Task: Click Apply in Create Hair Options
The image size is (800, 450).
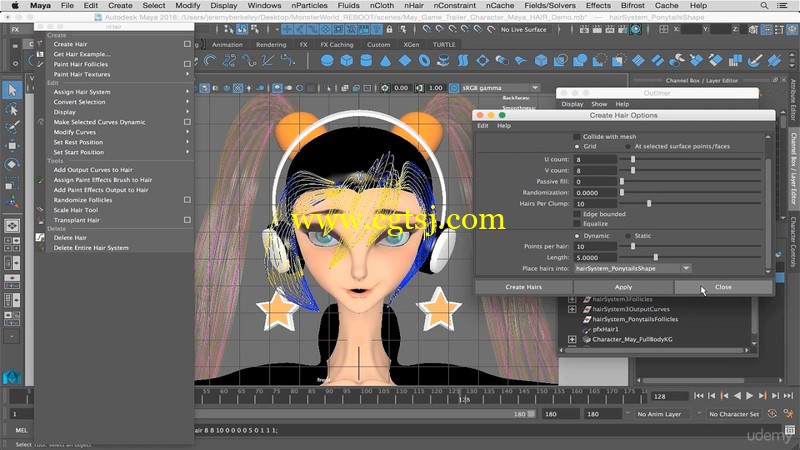Action: pos(623,287)
